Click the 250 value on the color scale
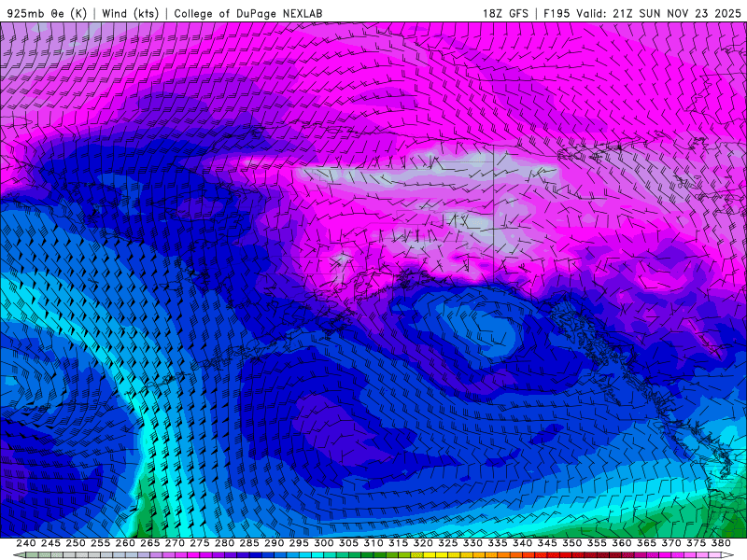The width and height of the screenshot is (747, 560). (x=76, y=543)
